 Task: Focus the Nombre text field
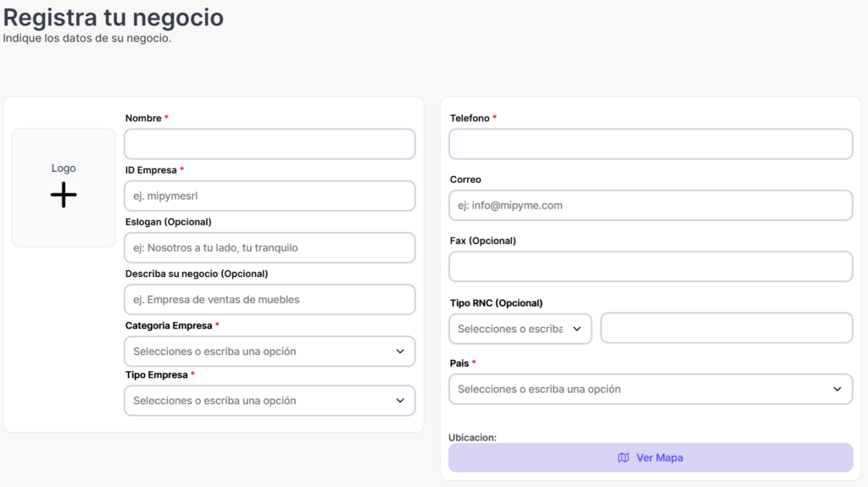pyautogui.click(x=270, y=144)
